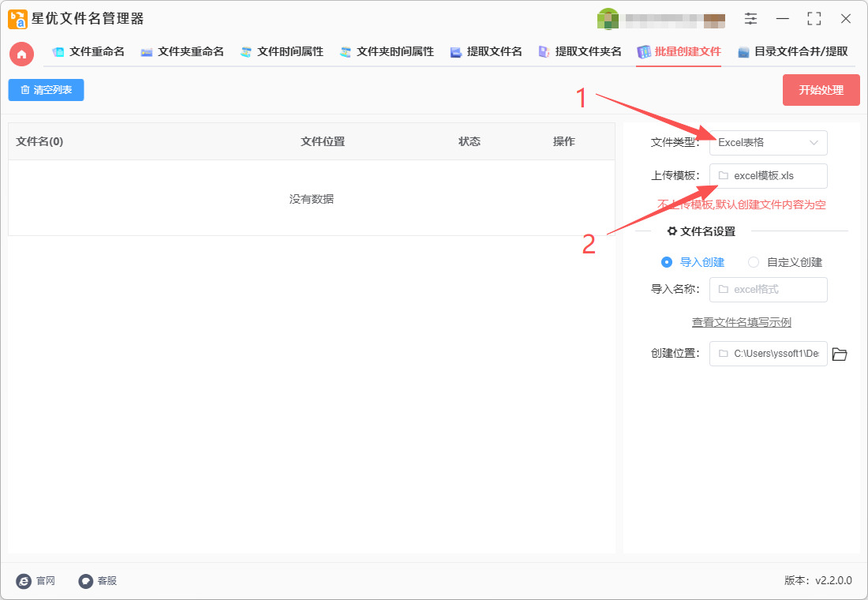Click the 状态 column header
Viewport: 868px width, 600px height.
470,142
